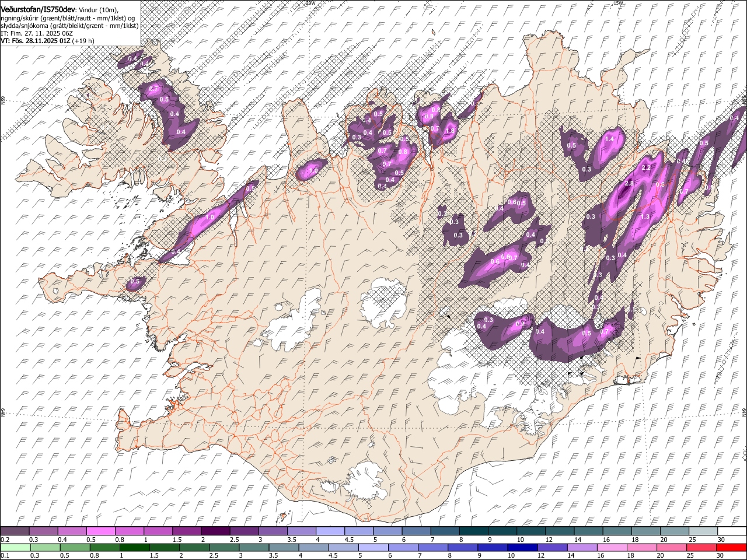Click the valid time 'VT: Fös. 28.11.2025 01Z (+19 h)'
Screen dimensions: 747x560
click(48, 41)
